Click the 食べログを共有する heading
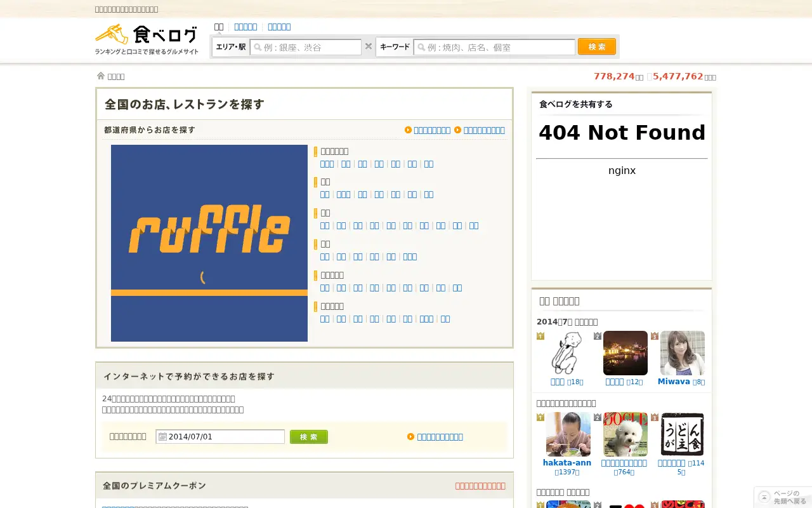The image size is (812, 508). pos(576,104)
